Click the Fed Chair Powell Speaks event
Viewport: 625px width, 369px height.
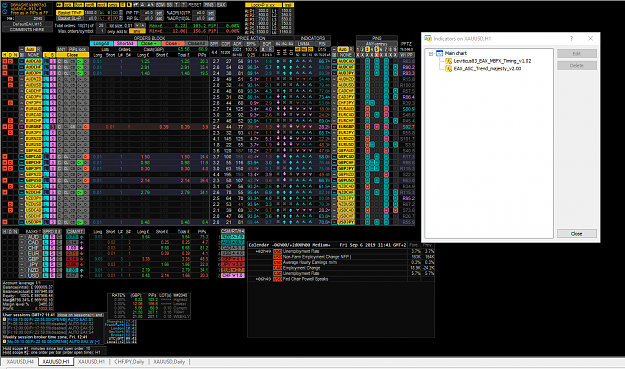[x=305, y=279]
